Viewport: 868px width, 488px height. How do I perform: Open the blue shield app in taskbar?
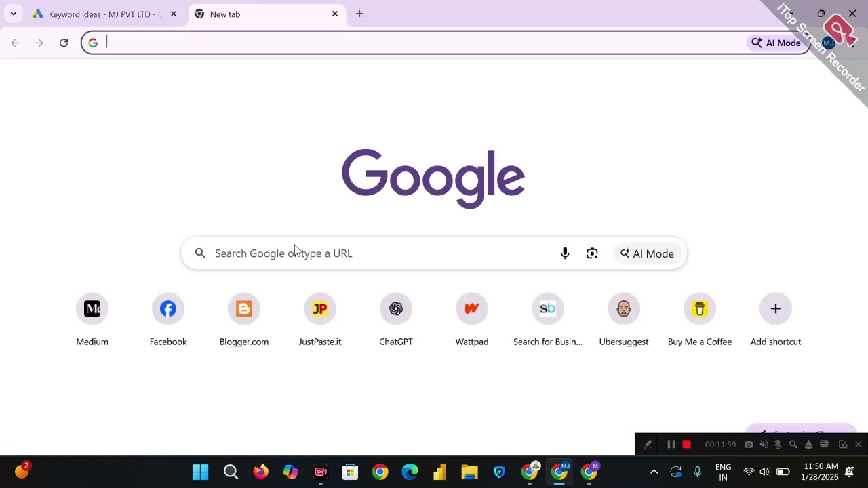(499, 472)
